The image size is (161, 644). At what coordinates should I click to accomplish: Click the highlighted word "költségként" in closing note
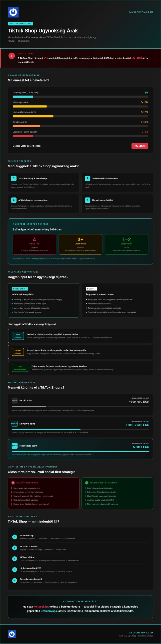pos(41,607)
